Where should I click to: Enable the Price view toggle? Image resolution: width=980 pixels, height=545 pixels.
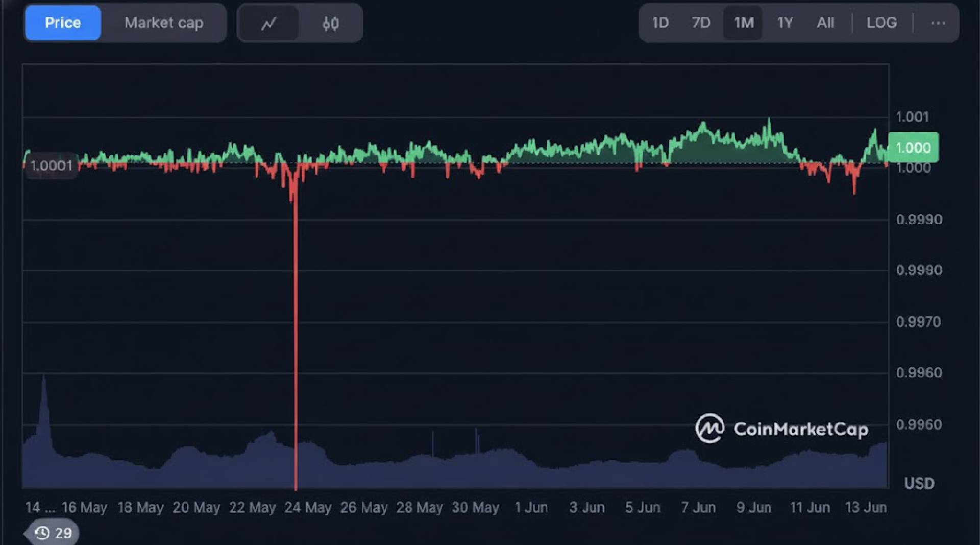(62, 22)
